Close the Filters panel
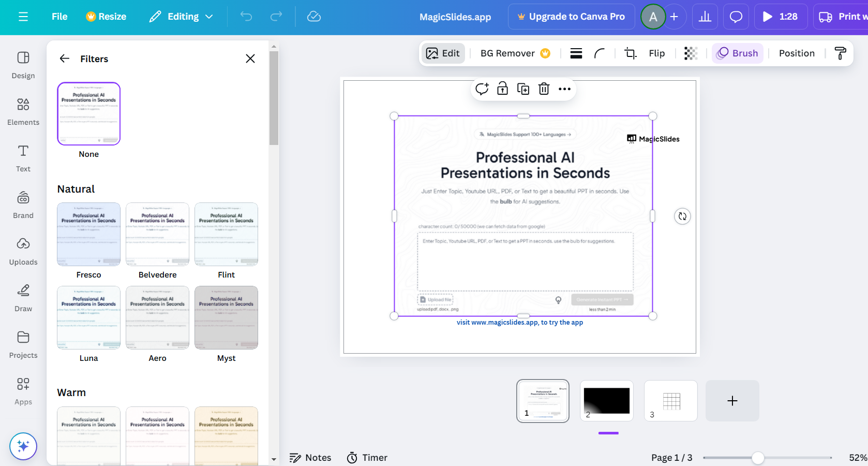This screenshot has width=868, height=466. coord(250,59)
